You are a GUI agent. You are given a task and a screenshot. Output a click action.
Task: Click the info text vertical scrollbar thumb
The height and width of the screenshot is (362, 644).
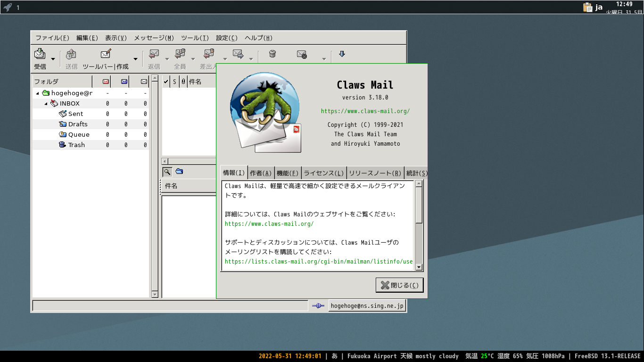click(419, 205)
